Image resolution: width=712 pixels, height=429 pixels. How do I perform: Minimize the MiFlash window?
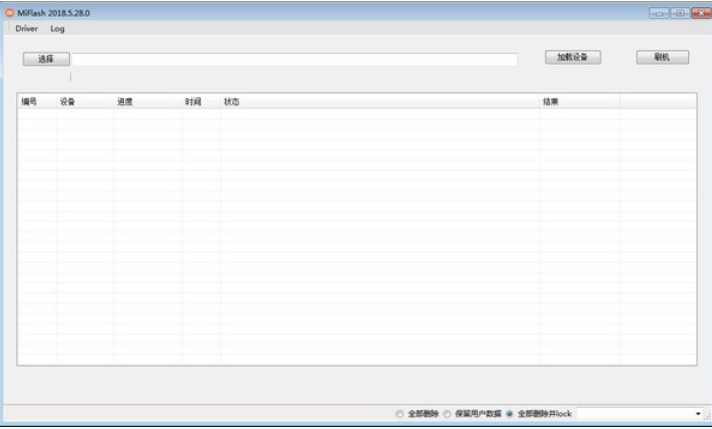click(659, 13)
